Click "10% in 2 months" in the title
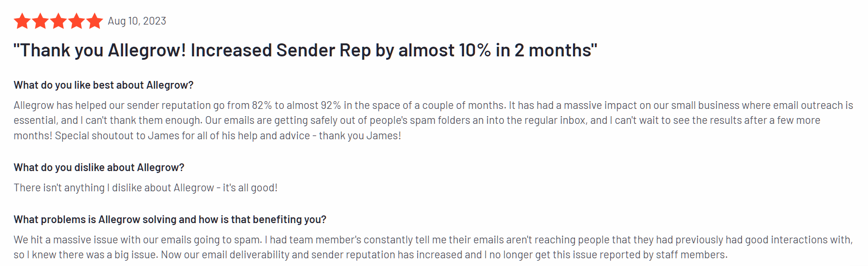Screen dimensions: 868x266 click(x=526, y=51)
